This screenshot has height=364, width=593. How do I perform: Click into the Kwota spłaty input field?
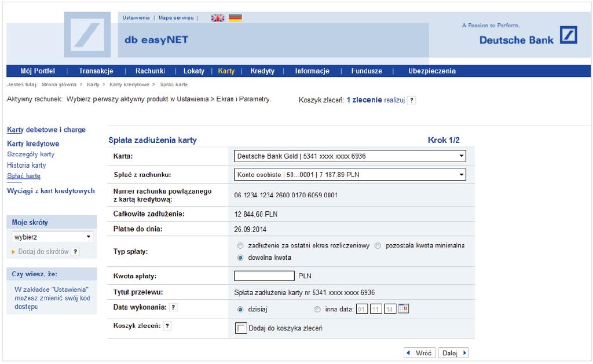(x=264, y=276)
